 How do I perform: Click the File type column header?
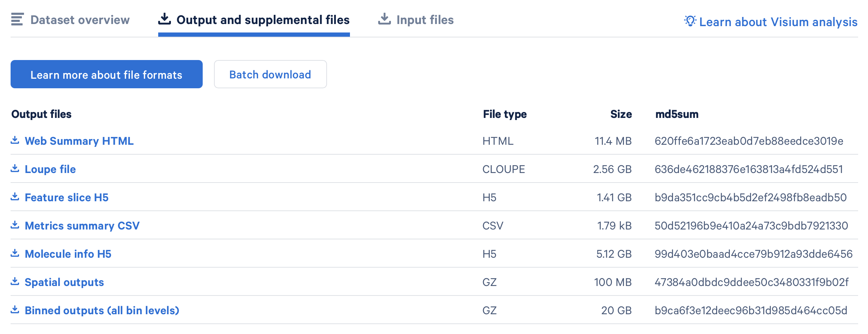pyautogui.click(x=505, y=114)
